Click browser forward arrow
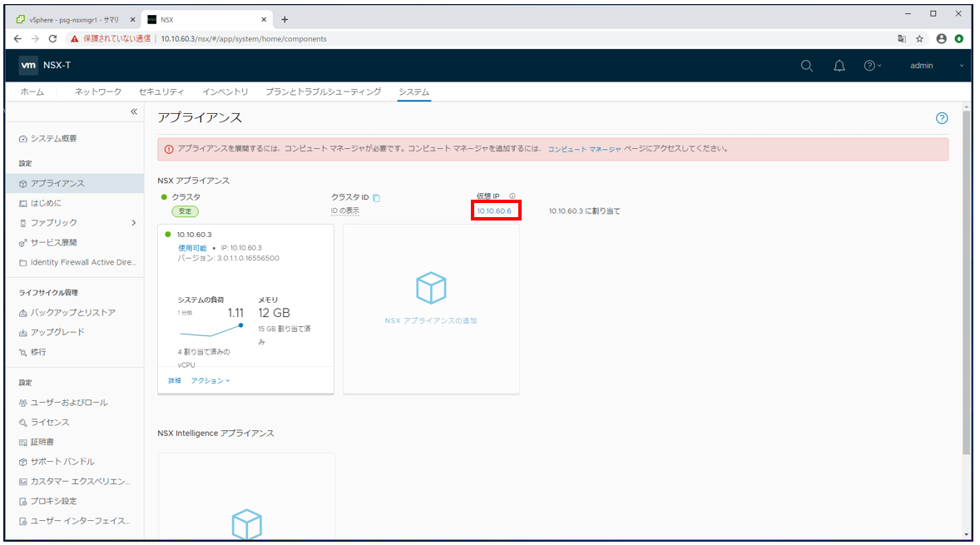The height and width of the screenshot is (545, 980). 35,39
